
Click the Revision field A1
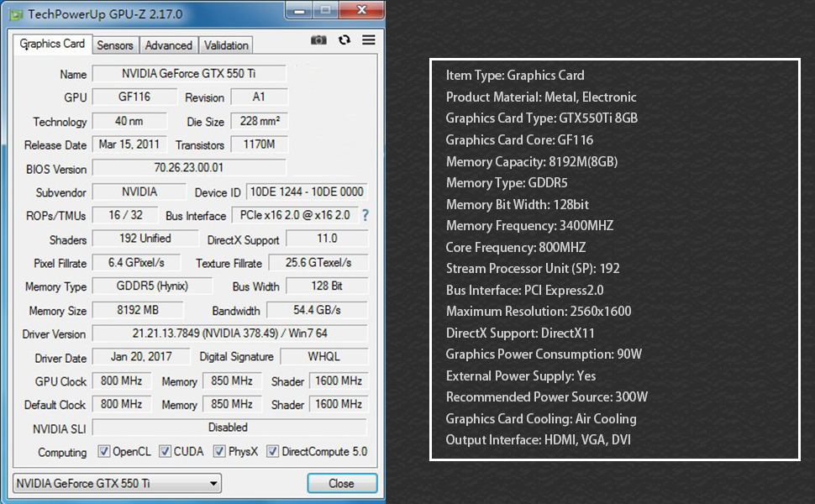[258, 97]
